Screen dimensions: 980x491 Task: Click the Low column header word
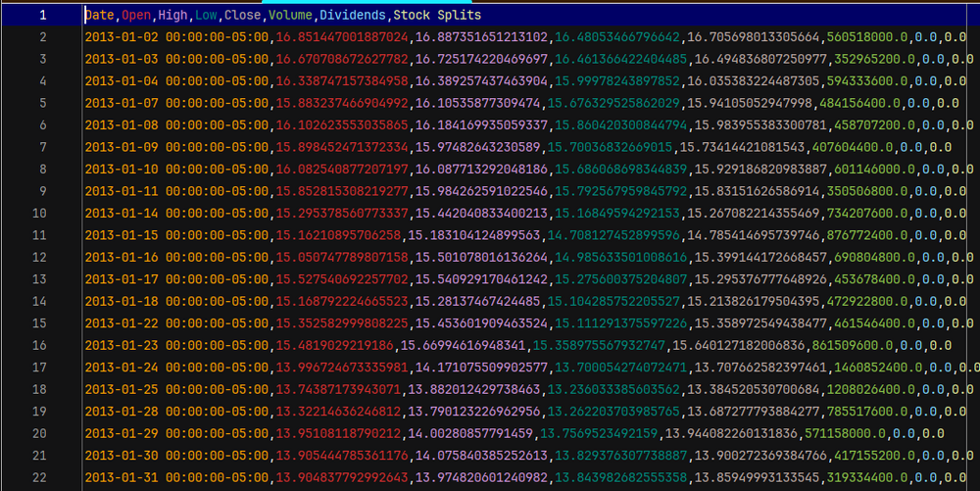(x=206, y=15)
